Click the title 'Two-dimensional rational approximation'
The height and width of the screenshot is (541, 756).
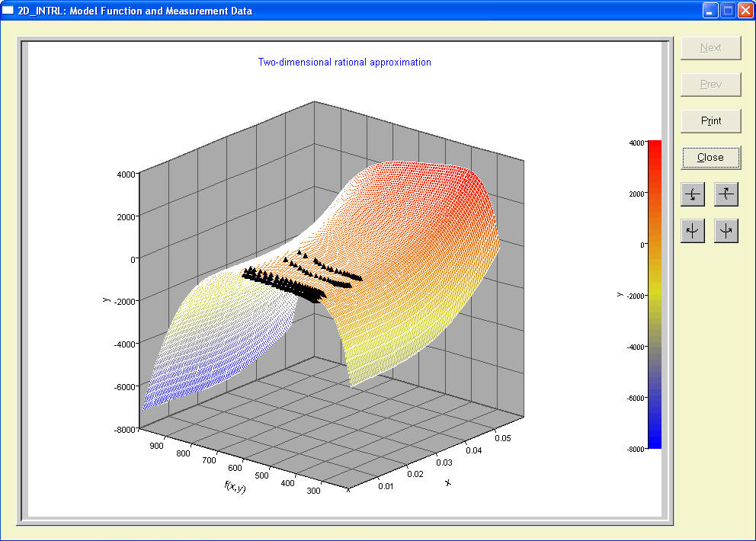pos(344,62)
